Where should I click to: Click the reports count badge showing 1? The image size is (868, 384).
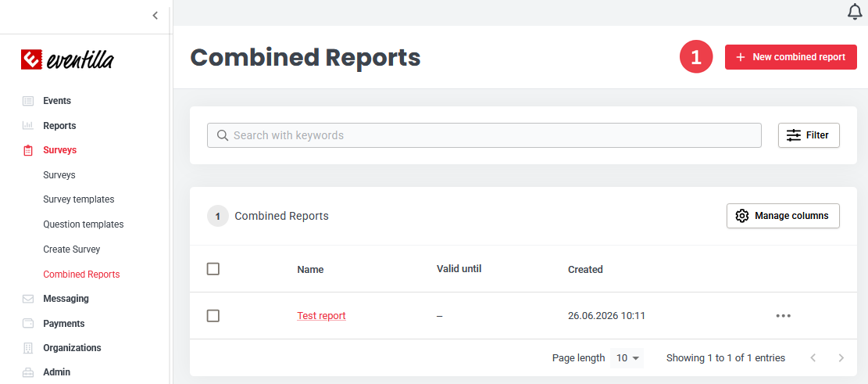217,216
